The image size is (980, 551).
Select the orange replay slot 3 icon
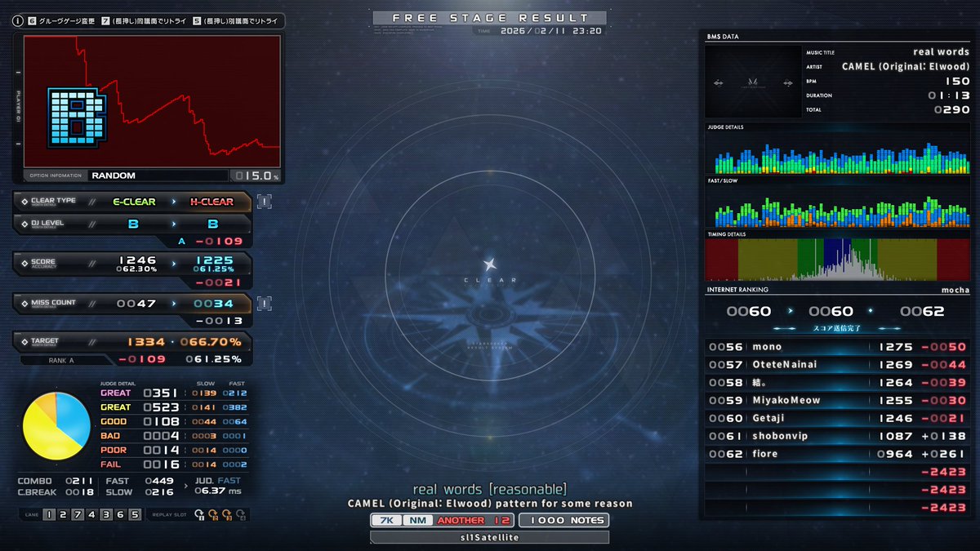pyautogui.click(x=226, y=514)
